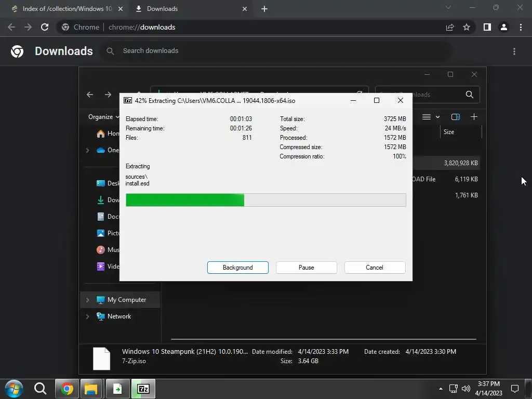The height and width of the screenshot is (399, 532).
Task: Open taskbar search magnifier
Action: coord(40,389)
